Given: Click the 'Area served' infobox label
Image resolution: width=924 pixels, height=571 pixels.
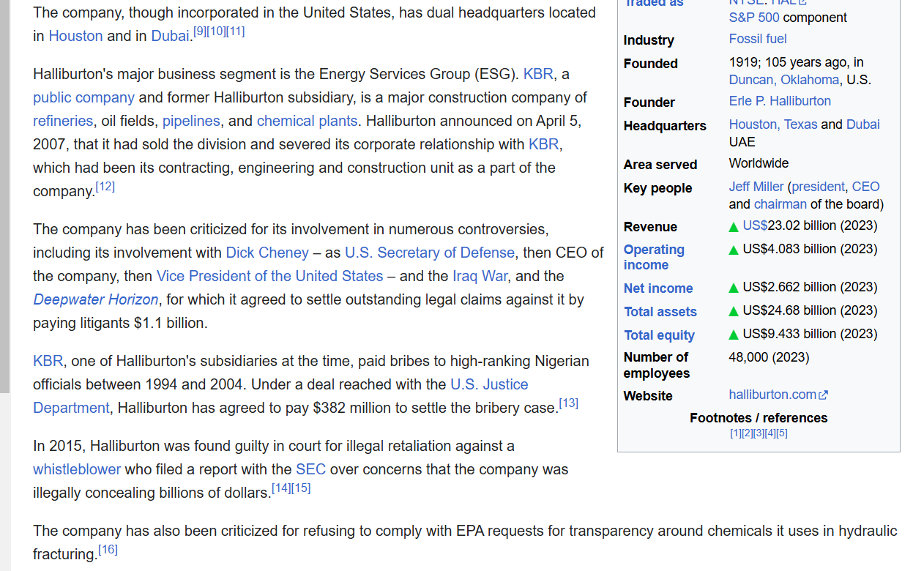Looking at the screenshot, I should point(660,165).
